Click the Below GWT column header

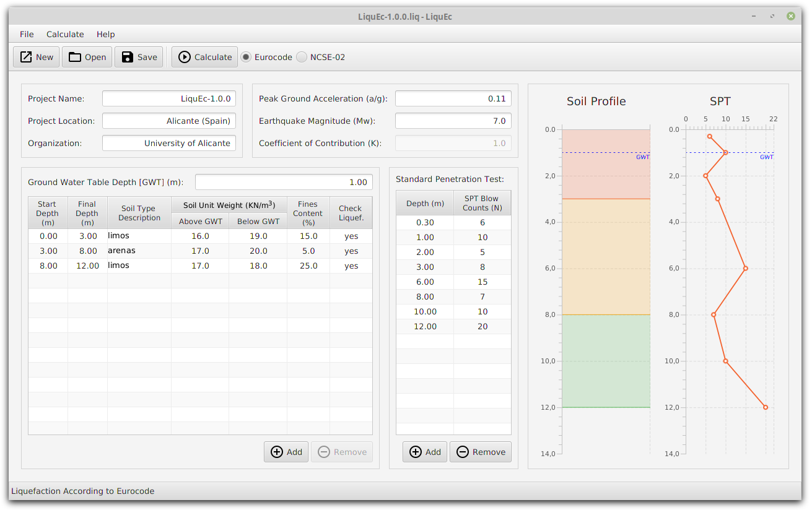[x=258, y=221]
